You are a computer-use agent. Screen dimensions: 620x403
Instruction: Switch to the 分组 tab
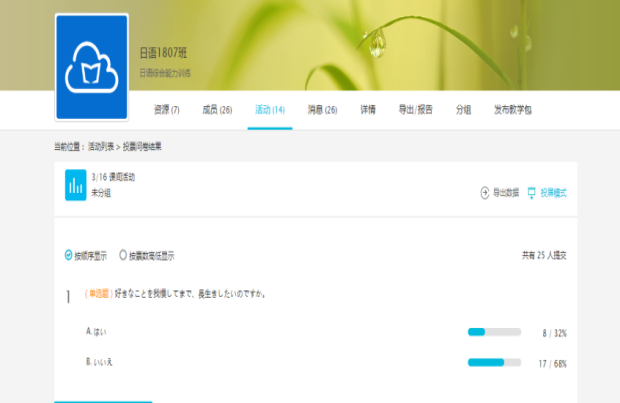[x=463, y=110]
